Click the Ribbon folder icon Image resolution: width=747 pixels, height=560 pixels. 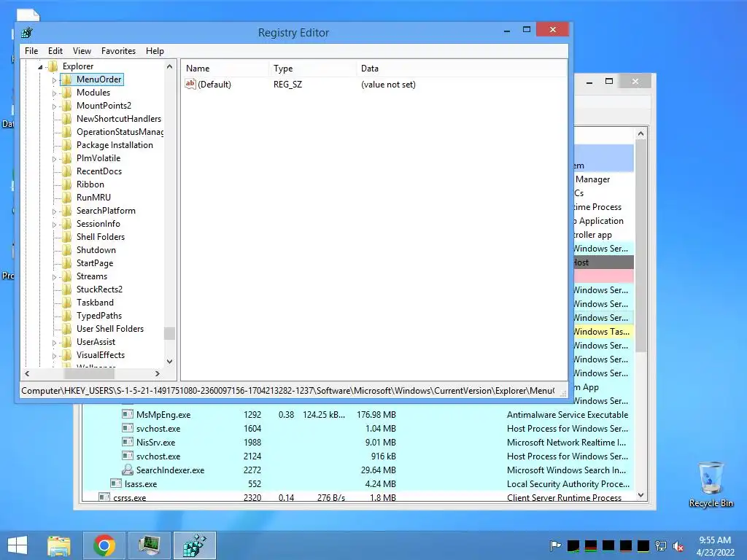[x=67, y=184]
